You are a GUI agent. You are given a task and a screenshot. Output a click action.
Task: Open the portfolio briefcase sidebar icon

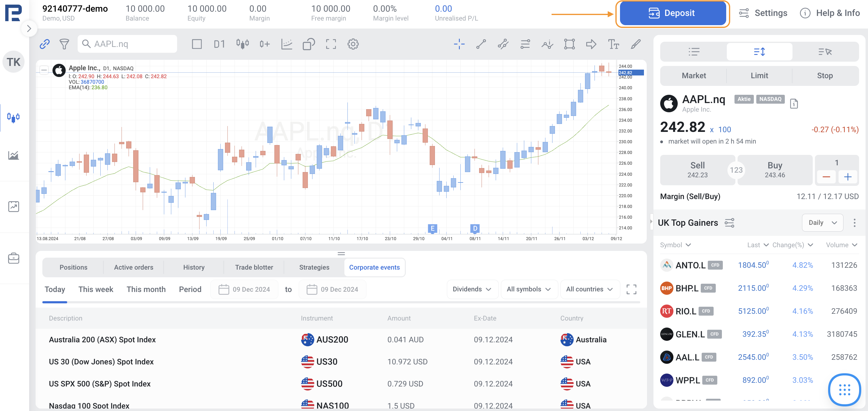click(x=14, y=258)
